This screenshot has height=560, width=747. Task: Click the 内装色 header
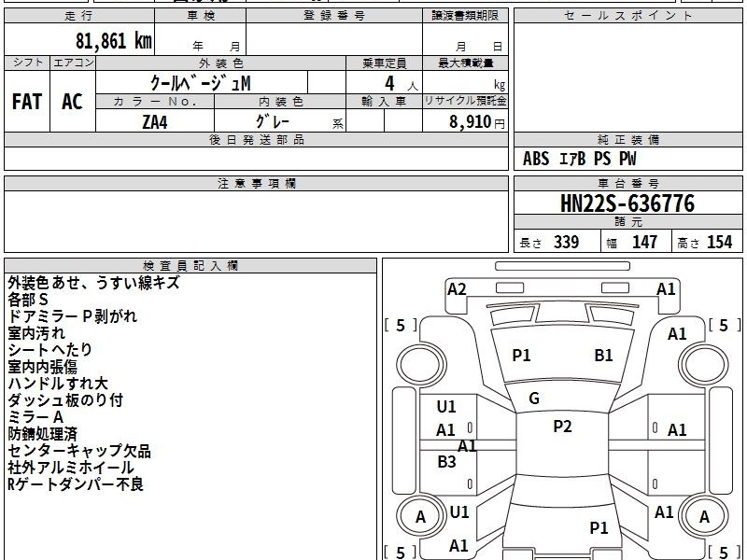point(280,102)
